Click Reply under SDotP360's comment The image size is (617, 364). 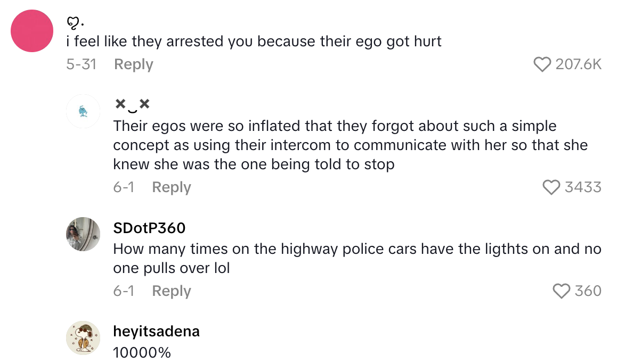click(171, 291)
